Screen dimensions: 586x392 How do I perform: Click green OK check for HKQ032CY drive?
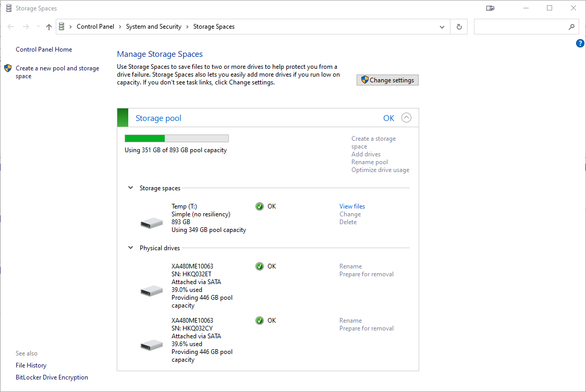point(259,321)
